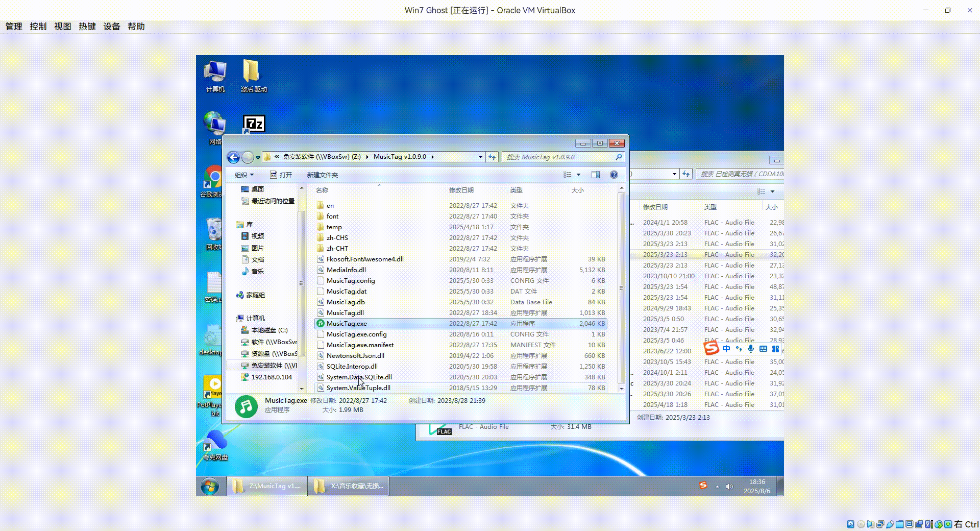
Task: Expand the MusicTag v1.0.9.0 breadcrumb arrow
Action: 433,157
